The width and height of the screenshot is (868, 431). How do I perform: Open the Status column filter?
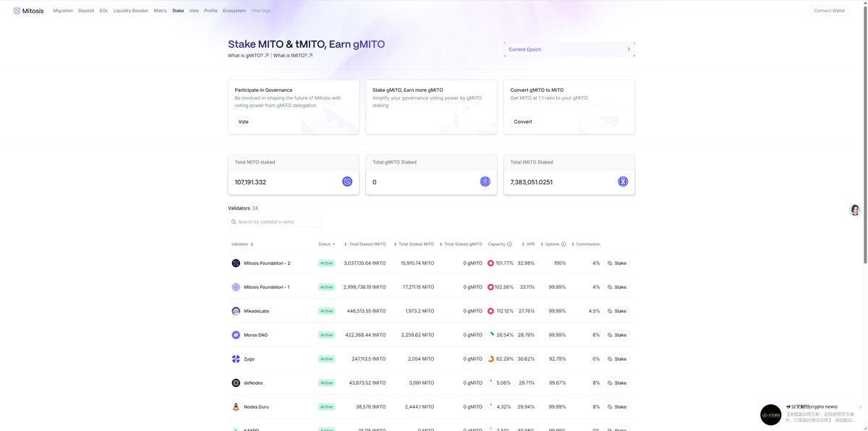[327, 244]
